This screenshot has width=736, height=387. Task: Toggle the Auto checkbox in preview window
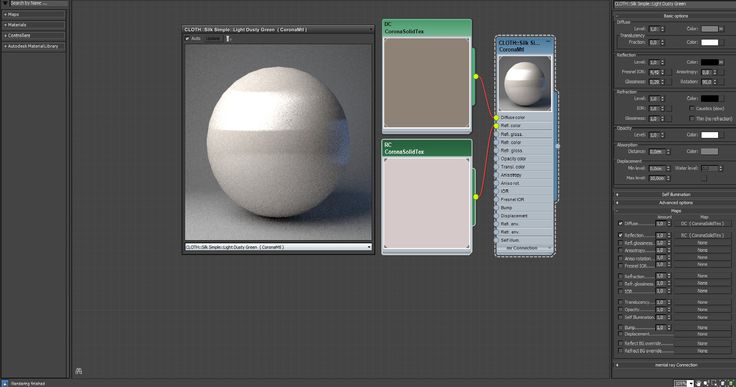click(187, 39)
